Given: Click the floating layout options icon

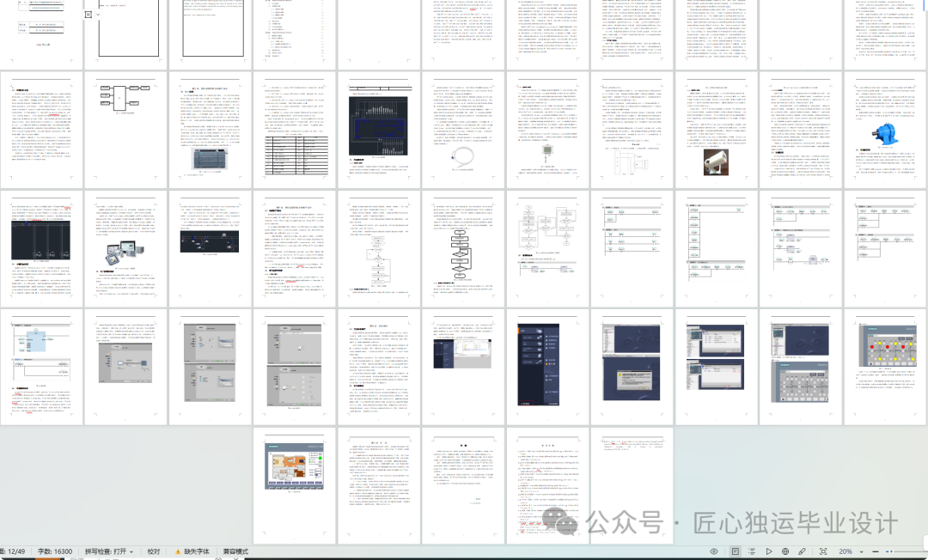Looking at the screenshot, I should click(x=89, y=15).
